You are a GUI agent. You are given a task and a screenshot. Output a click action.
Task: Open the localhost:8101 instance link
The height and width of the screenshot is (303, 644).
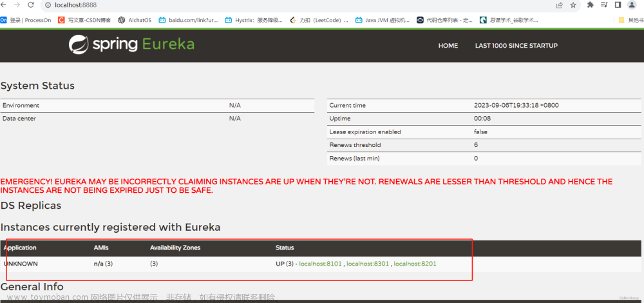point(320,264)
